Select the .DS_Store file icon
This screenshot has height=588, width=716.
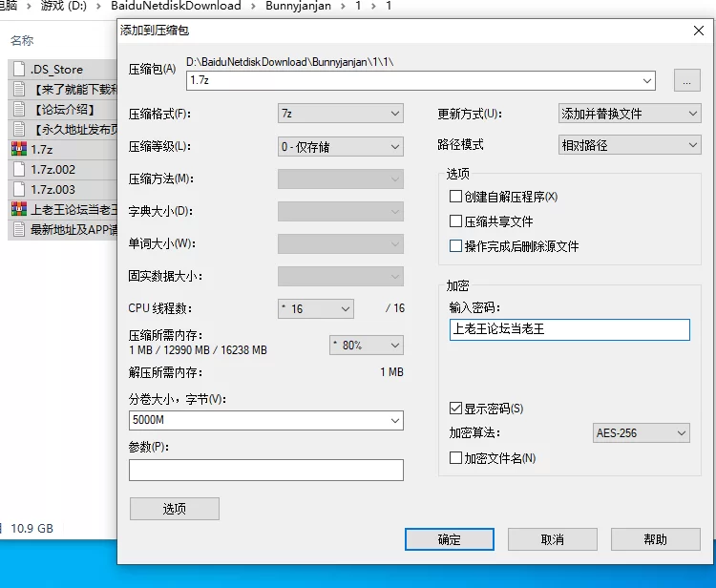tap(18, 69)
